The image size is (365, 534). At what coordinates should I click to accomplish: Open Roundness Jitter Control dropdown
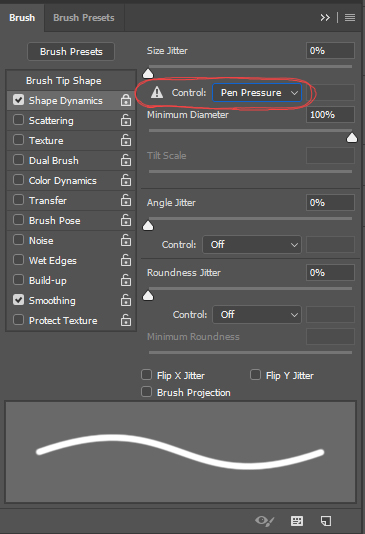tap(257, 314)
